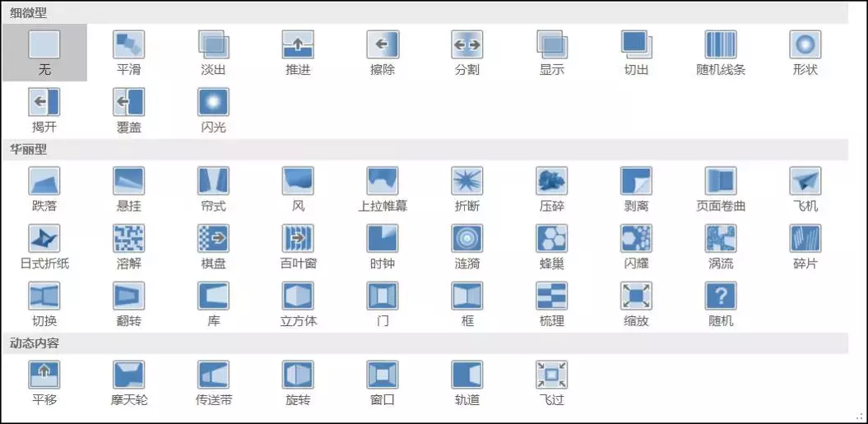This screenshot has height=424, width=868.
Task: Apply the 百叶窗 blinds transition
Action: [x=298, y=247]
